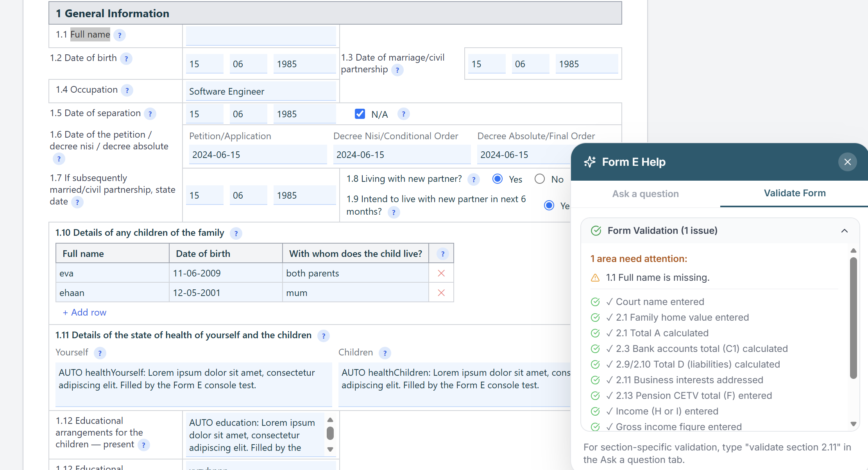Open help icon next to Yourself label

[x=100, y=353]
